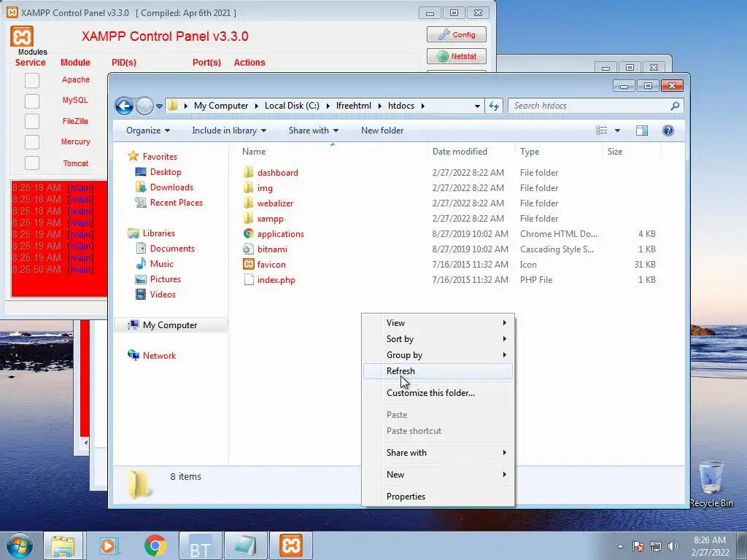Screen dimensions: 747x560
Task: Open the Include in library dropdown
Action: (229, 131)
